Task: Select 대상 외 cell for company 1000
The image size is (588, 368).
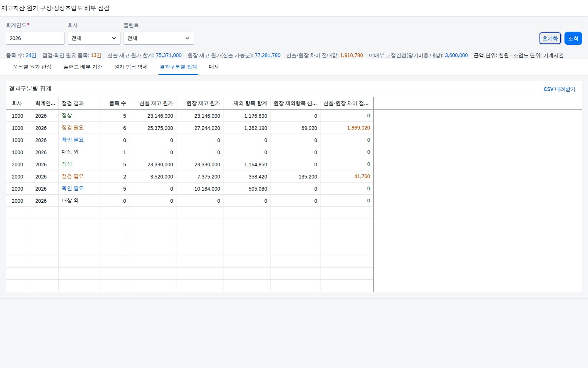Action: [x=79, y=152]
